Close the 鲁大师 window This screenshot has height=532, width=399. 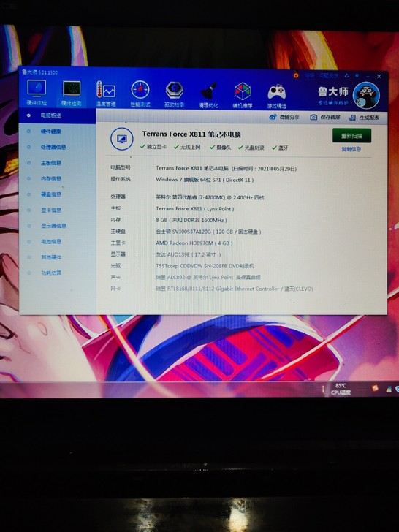(x=379, y=76)
